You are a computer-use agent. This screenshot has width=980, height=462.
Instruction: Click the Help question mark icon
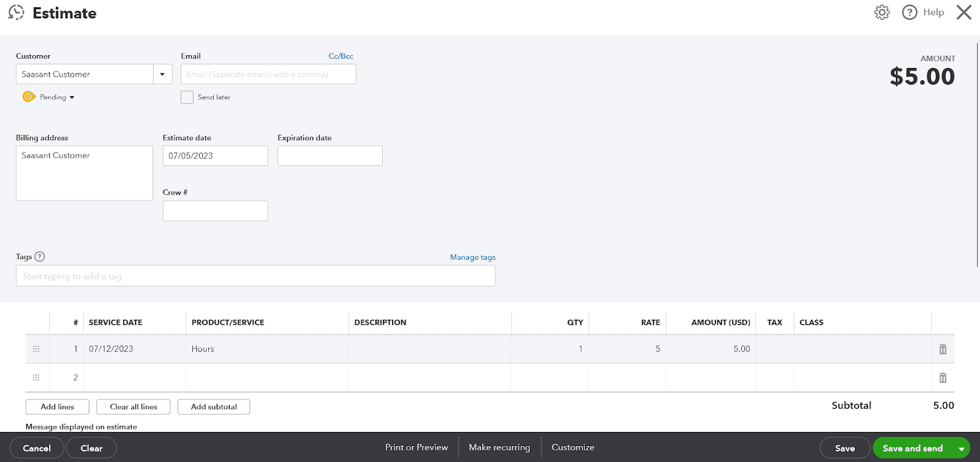point(910,12)
